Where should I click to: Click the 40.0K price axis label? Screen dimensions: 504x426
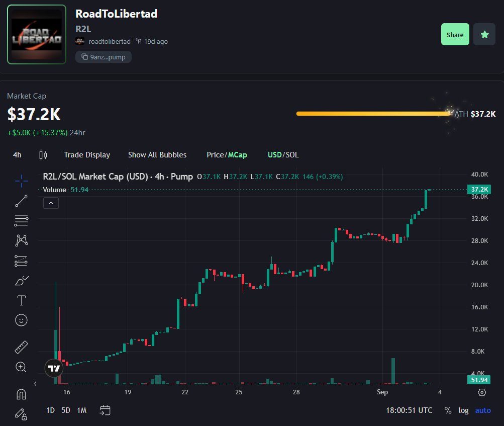click(x=479, y=175)
